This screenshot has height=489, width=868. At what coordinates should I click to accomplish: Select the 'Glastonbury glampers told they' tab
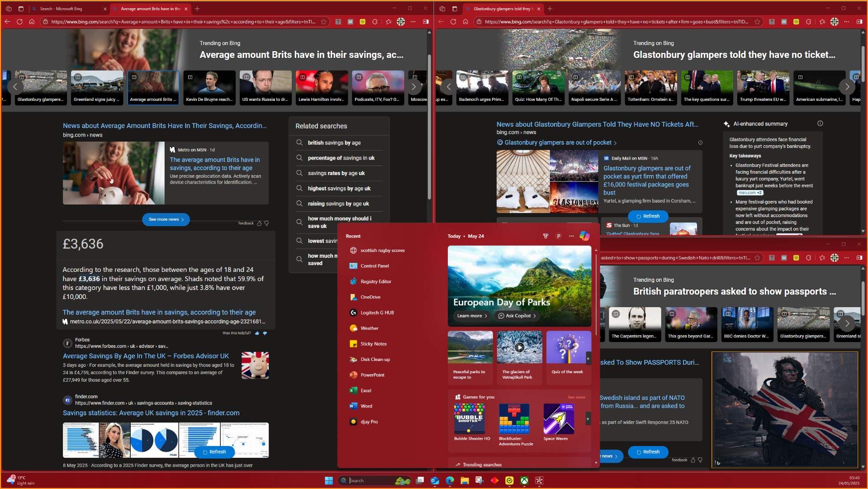coord(503,9)
